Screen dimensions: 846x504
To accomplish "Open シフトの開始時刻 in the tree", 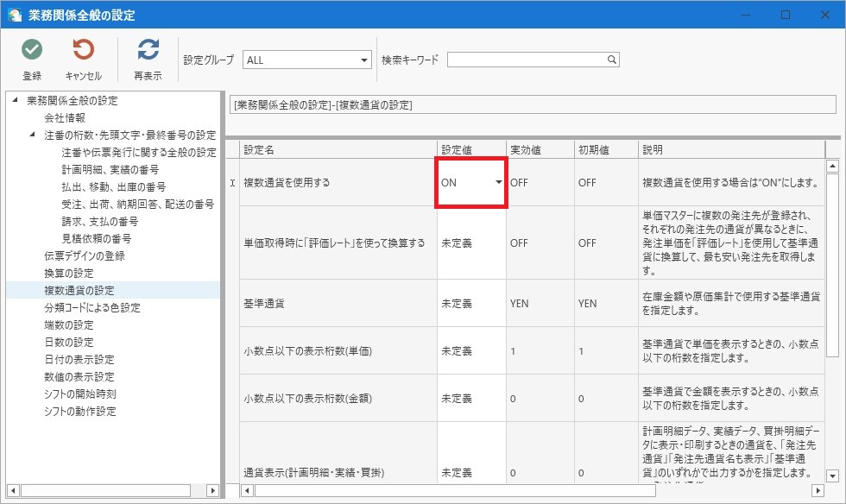I will tap(79, 394).
